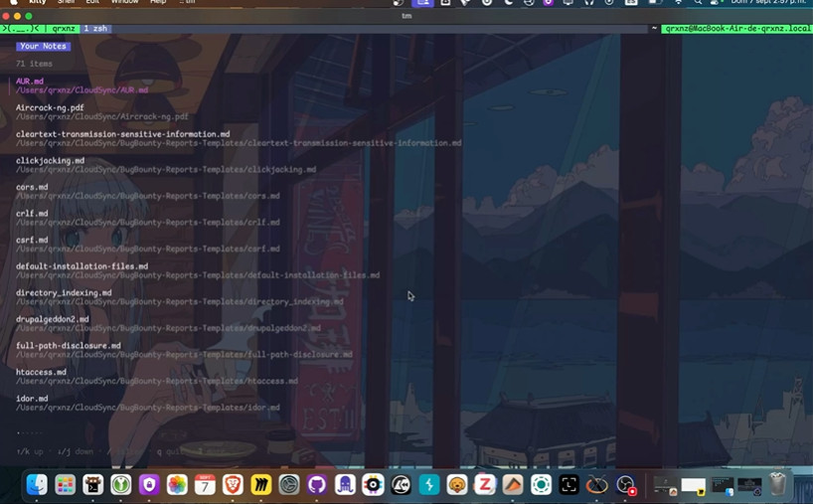Click the path ending in idor.md
The image size is (813, 504).
(148, 407)
